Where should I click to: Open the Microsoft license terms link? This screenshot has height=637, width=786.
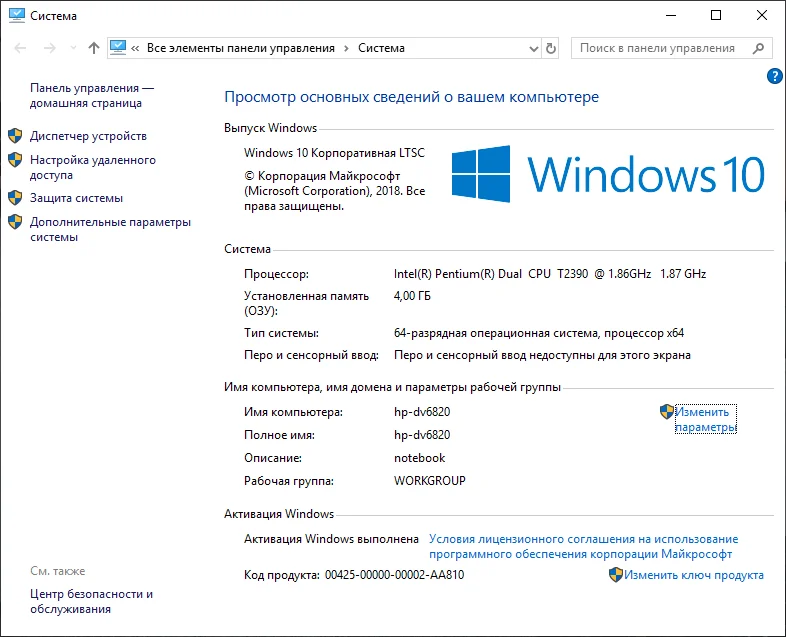coord(583,546)
